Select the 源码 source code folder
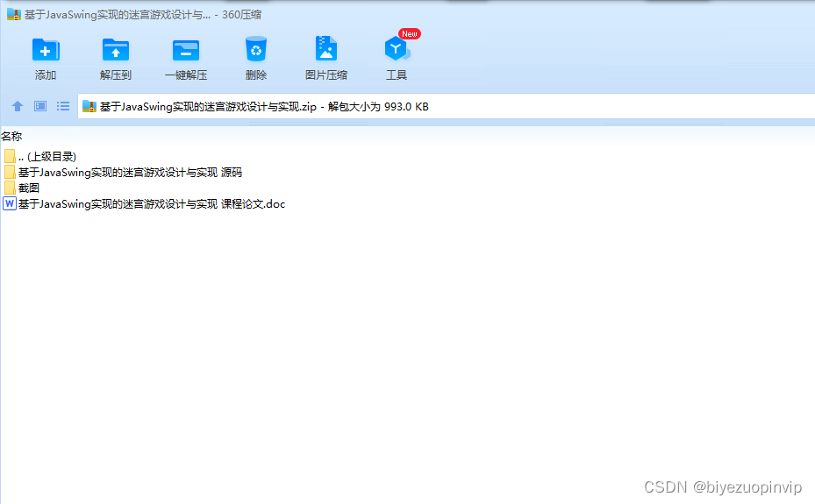This screenshot has height=504, width=815. 123,173
